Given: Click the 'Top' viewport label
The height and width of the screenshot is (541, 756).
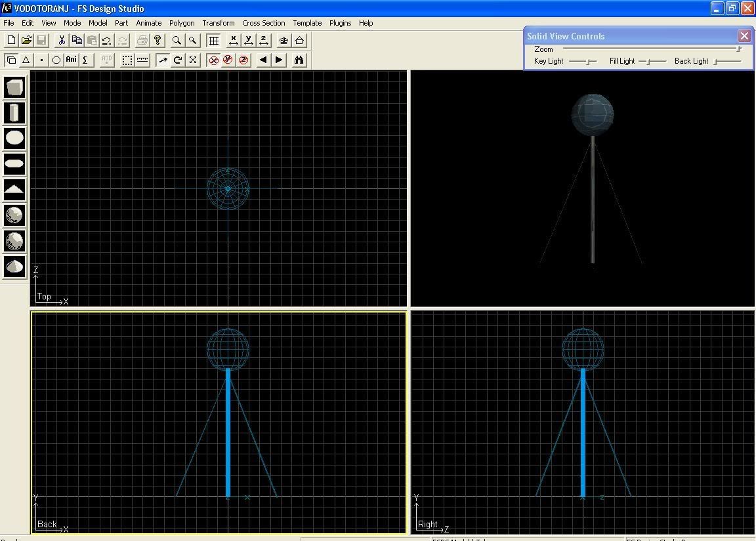Looking at the screenshot, I should [x=44, y=296].
